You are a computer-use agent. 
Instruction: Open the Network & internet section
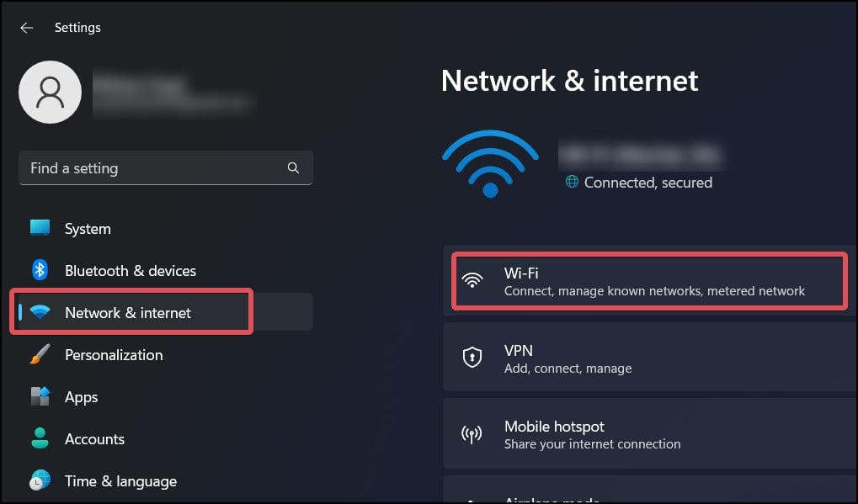128,313
